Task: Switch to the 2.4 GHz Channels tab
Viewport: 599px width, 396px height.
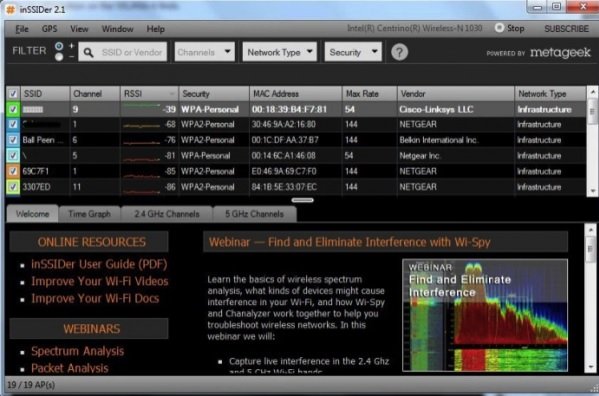Action: [167, 214]
